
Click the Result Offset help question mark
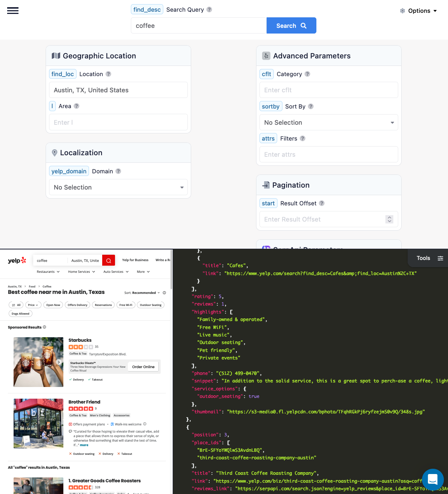[322, 203]
